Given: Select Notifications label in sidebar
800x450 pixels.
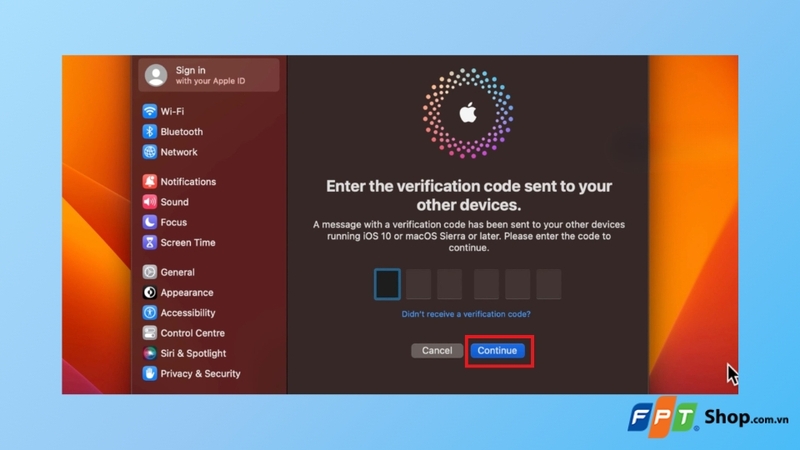Looking at the screenshot, I should tap(188, 182).
